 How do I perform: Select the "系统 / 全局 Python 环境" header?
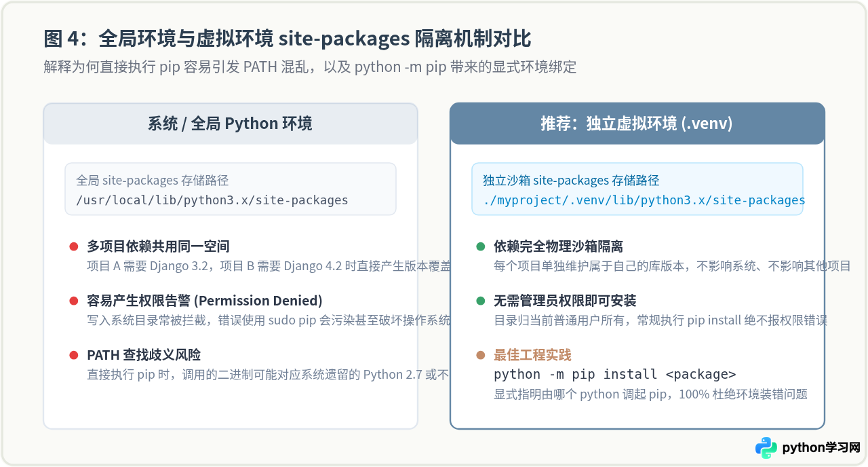231,124
